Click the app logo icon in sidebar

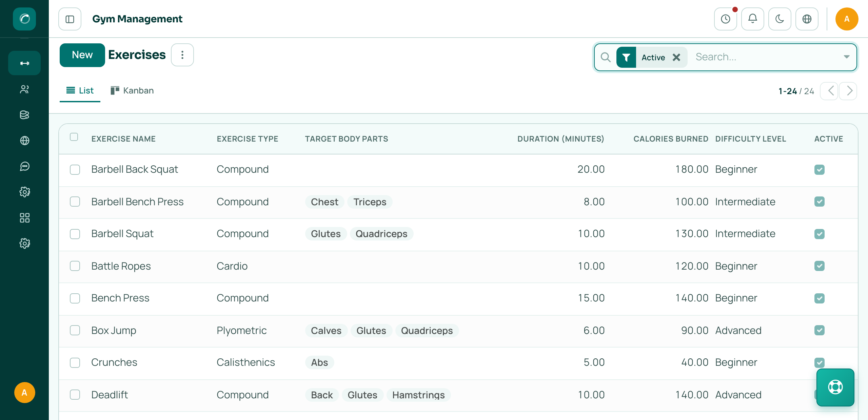24,19
